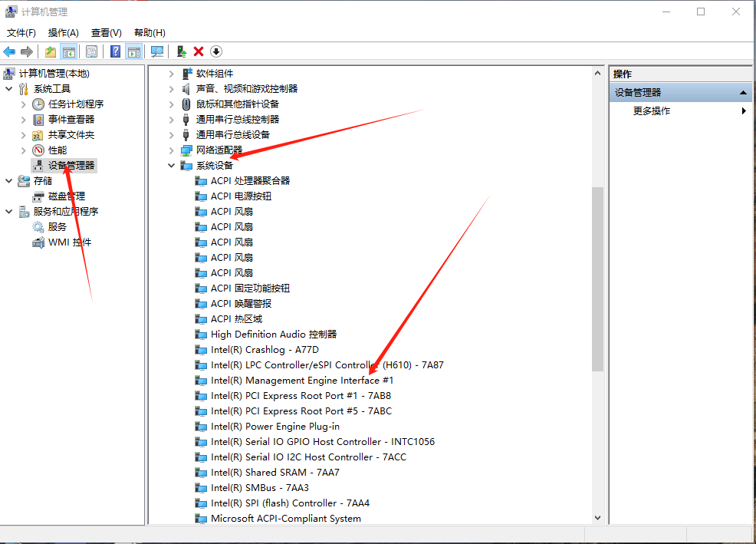Click the Properties toolbar icon
Image resolution: width=756 pixels, height=544 pixels.
pyautogui.click(x=91, y=51)
